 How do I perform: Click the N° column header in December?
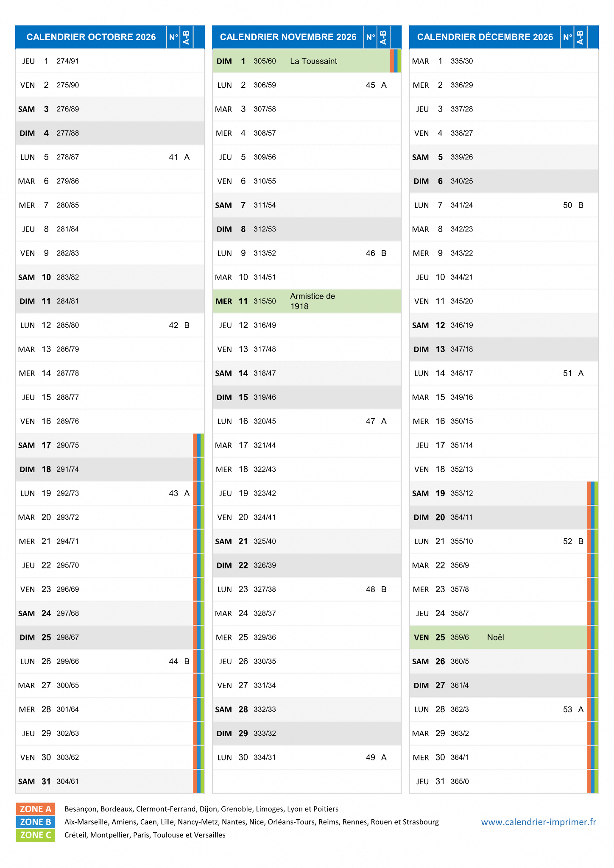coord(567,37)
